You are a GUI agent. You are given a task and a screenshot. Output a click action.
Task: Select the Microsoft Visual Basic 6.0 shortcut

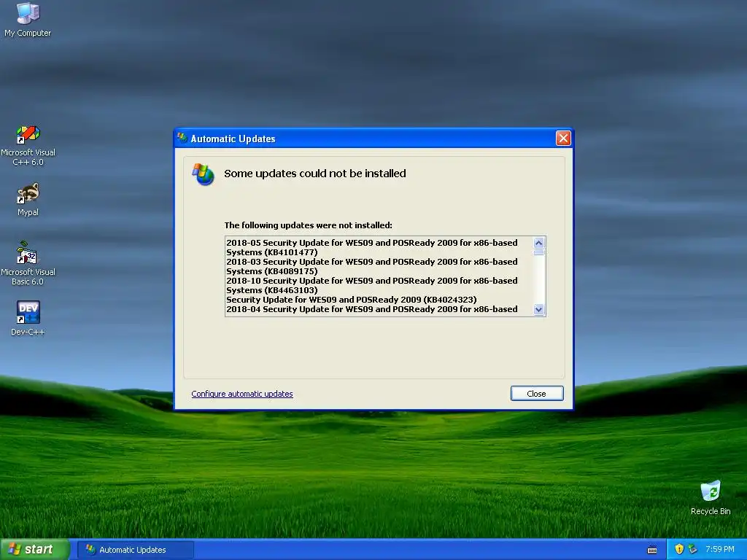28,263
